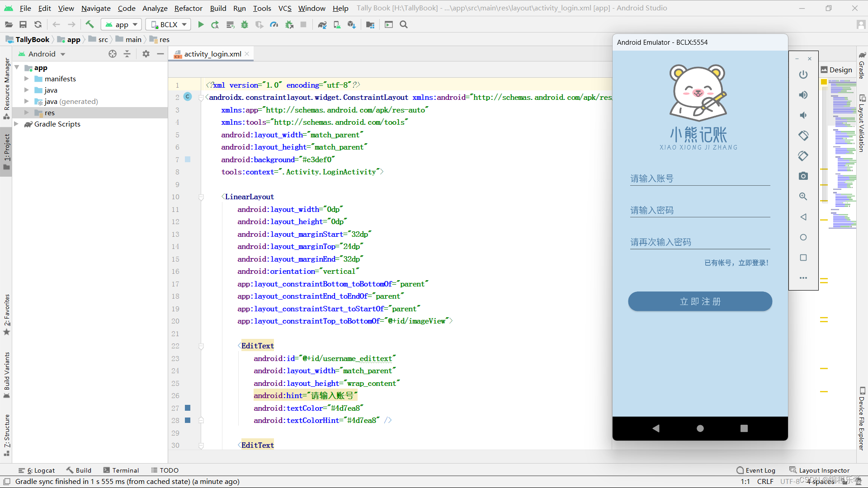Screen dimensions: 868x488
Task: Expand the res folder in project tree
Action: pyautogui.click(x=27, y=113)
